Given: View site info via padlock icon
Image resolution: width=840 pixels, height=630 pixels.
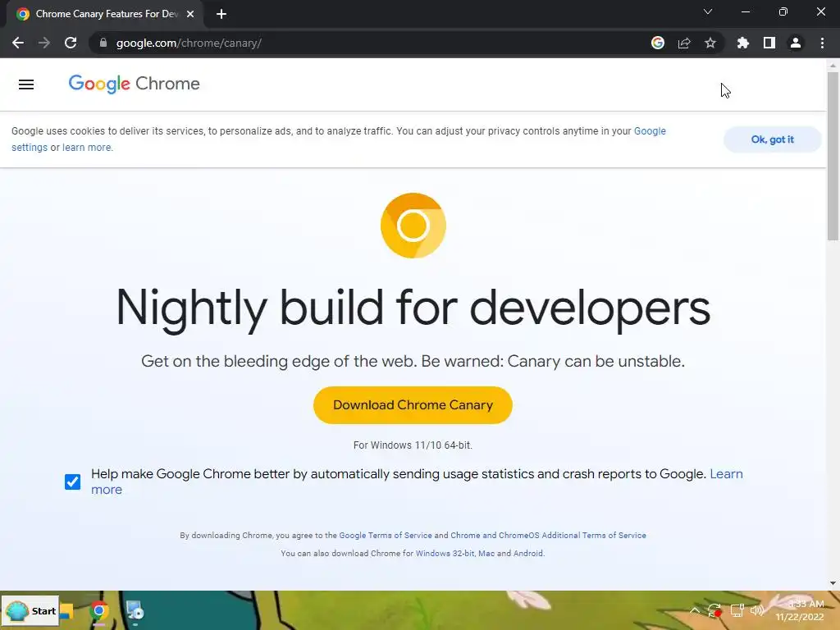Looking at the screenshot, I should 103,43.
